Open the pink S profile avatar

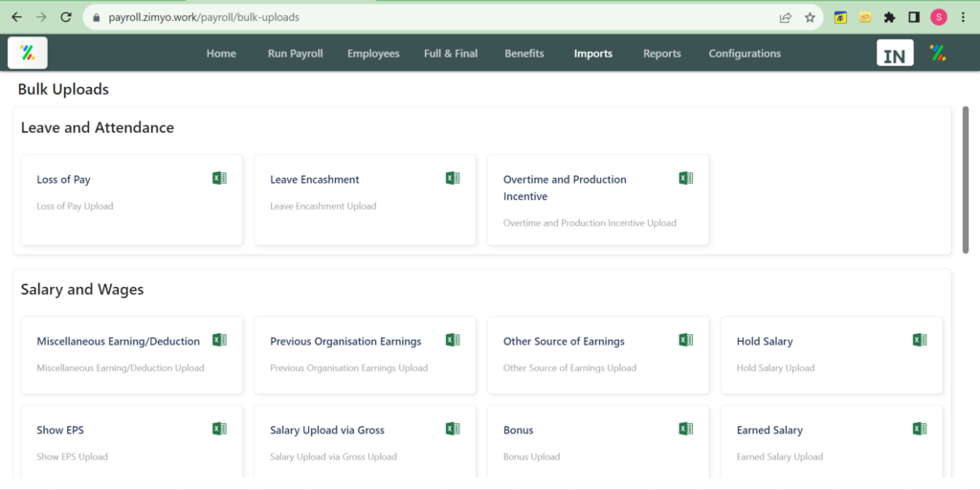pyautogui.click(x=938, y=17)
